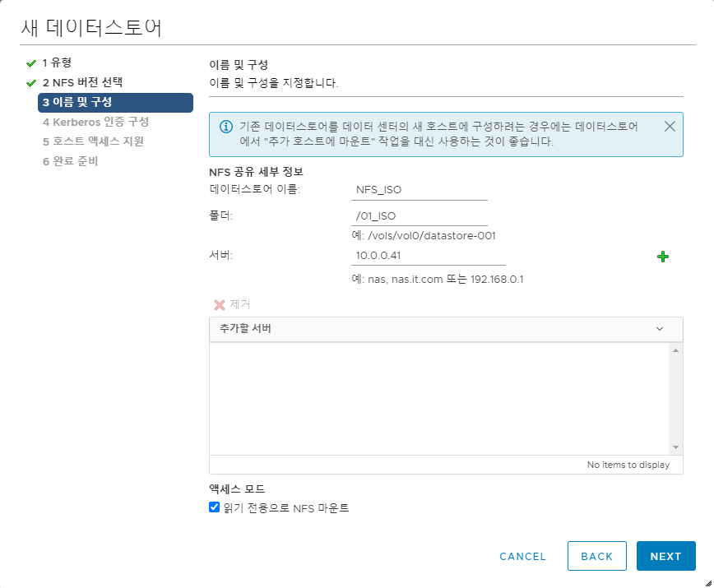This screenshot has width=714, height=588.
Task: Click the 'No items to display' text
Action: click(628, 465)
